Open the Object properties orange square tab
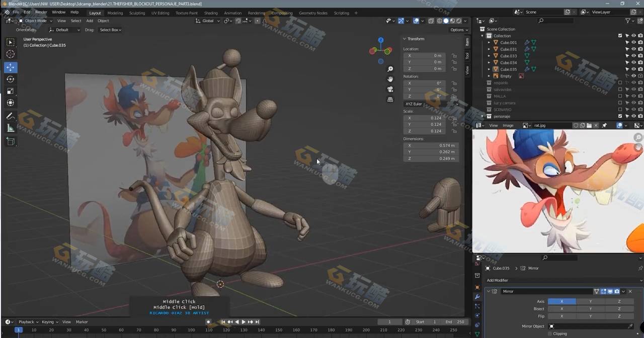 [477, 287]
